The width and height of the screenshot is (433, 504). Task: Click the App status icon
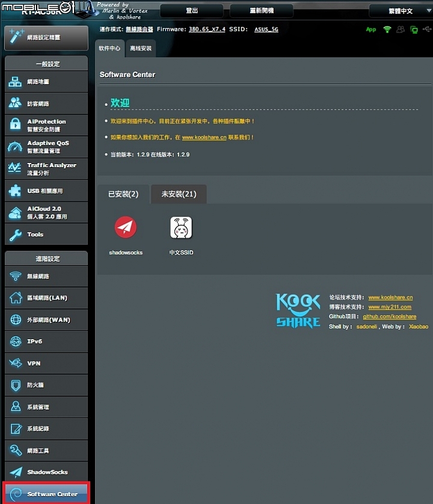coord(371,29)
